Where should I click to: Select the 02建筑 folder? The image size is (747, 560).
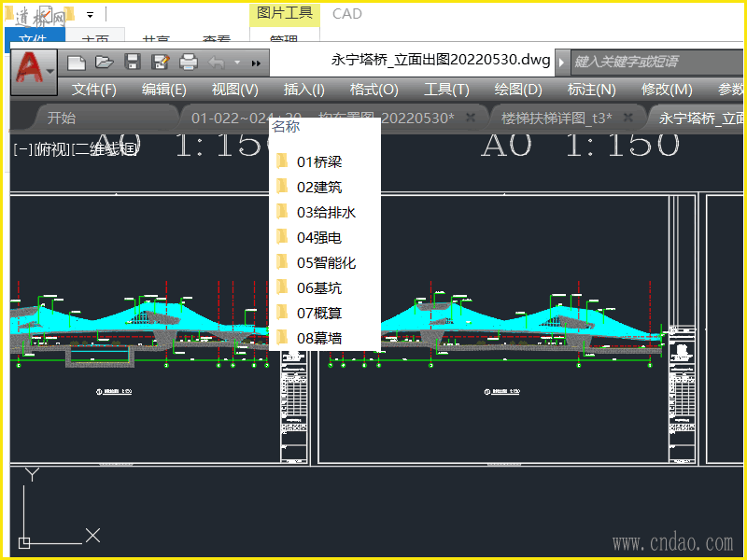(319, 188)
